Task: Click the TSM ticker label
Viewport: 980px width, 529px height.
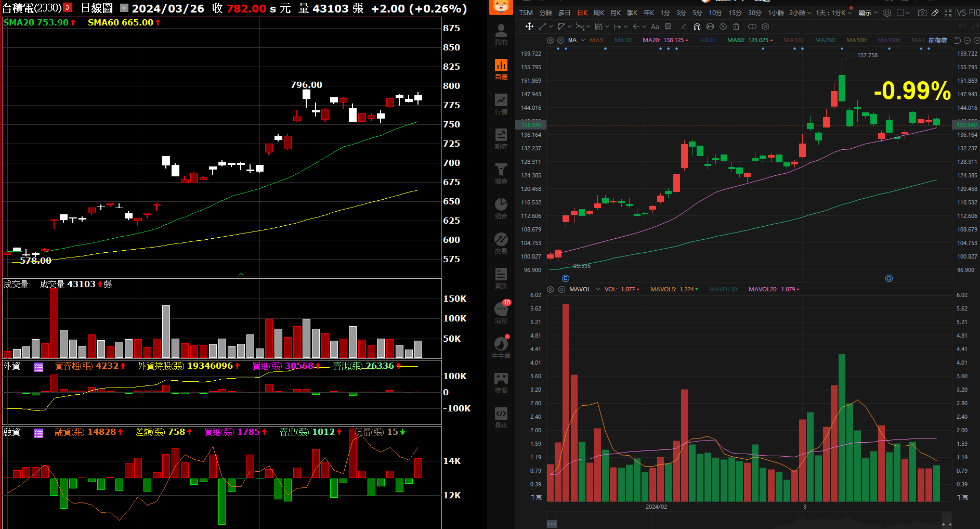Action: tap(526, 12)
